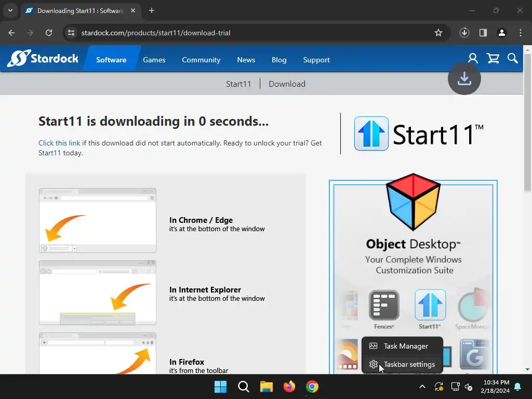Click the SpaceMonger app icon
The height and width of the screenshot is (399, 532).
473,305
